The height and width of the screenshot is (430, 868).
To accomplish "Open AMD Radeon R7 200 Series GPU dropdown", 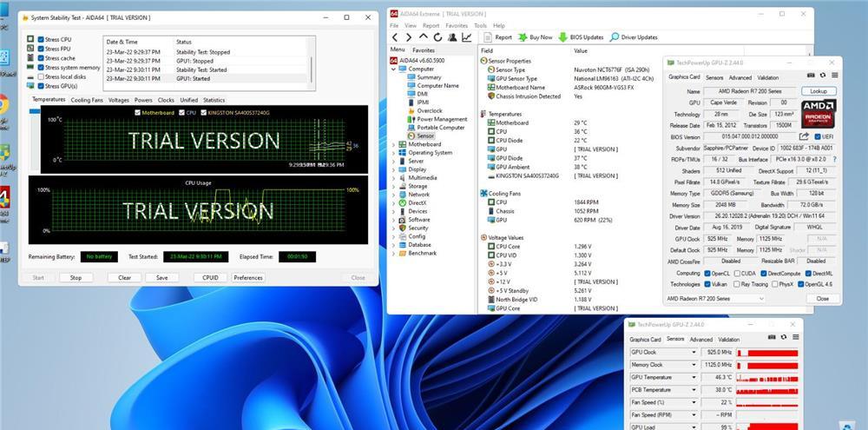I will click(715, 299).
